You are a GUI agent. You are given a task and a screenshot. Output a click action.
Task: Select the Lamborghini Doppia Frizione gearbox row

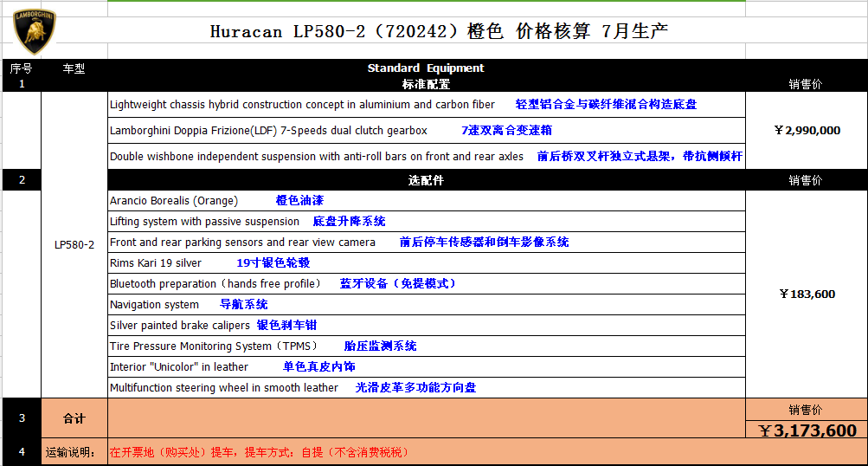pyautogui.click(x=427, y=130)
